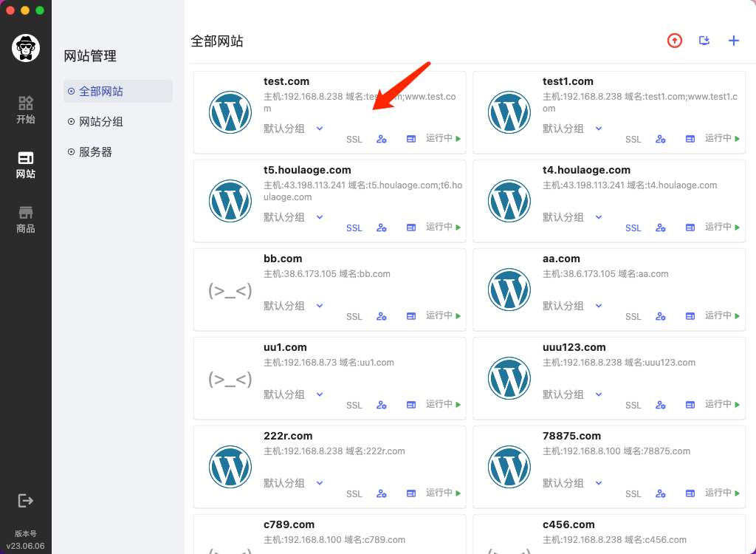Viewport: 756px width, 554px height.
Task: Click the version number v23.06.06
Action: (x=26, y=546)
